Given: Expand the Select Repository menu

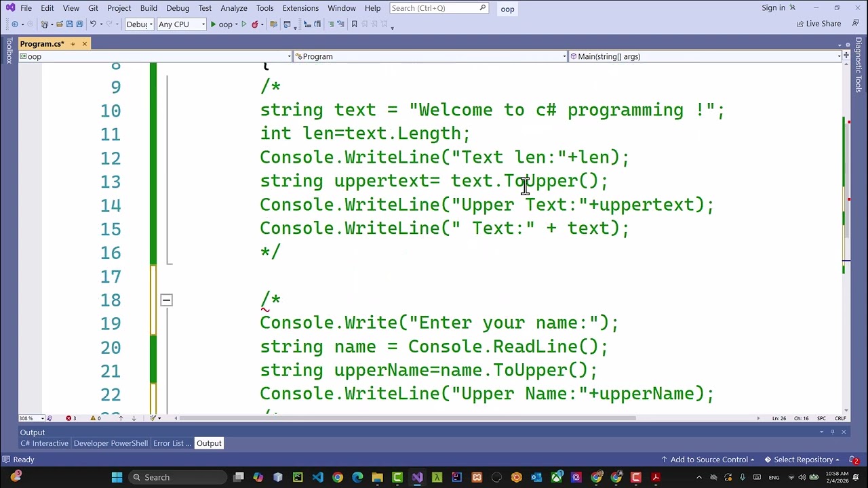Looking at the screenshot, I should tap(802, 460).
